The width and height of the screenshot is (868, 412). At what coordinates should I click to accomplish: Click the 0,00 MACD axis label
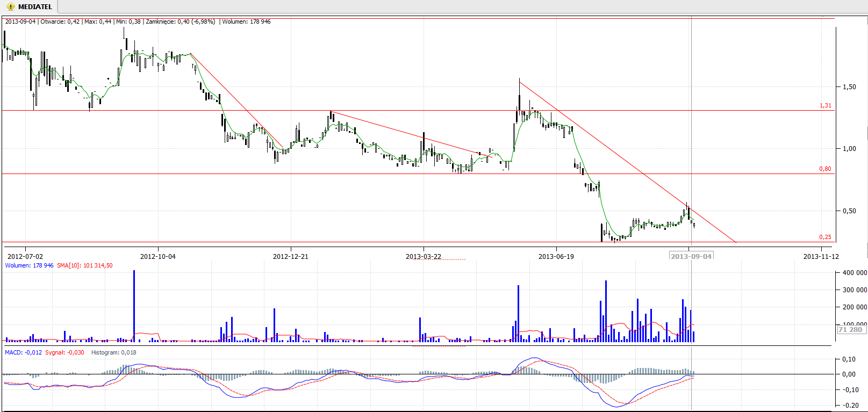point(850,374)
